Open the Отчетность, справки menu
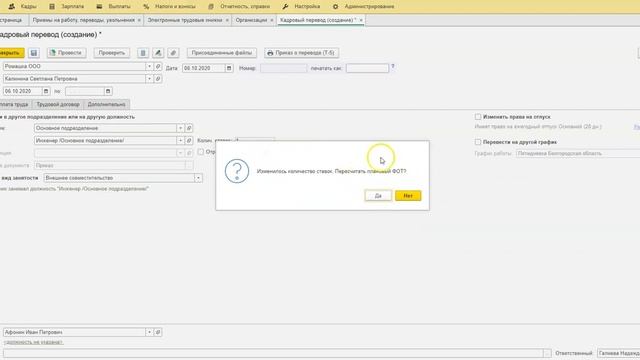 [239, 7]
